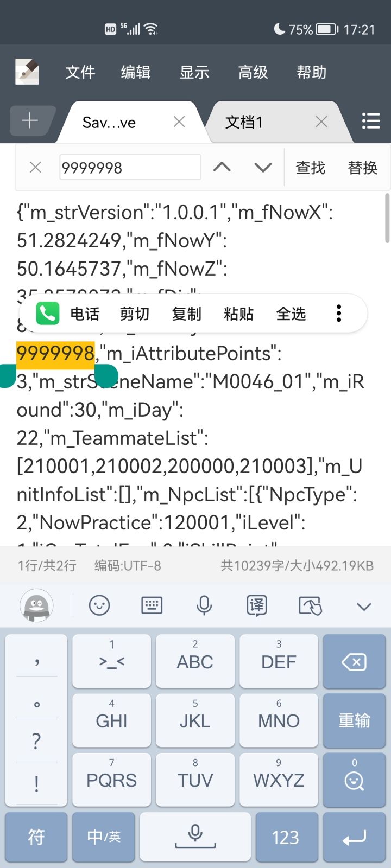
Task: Tap the voice input microphone icon
Action: (204, 605)
